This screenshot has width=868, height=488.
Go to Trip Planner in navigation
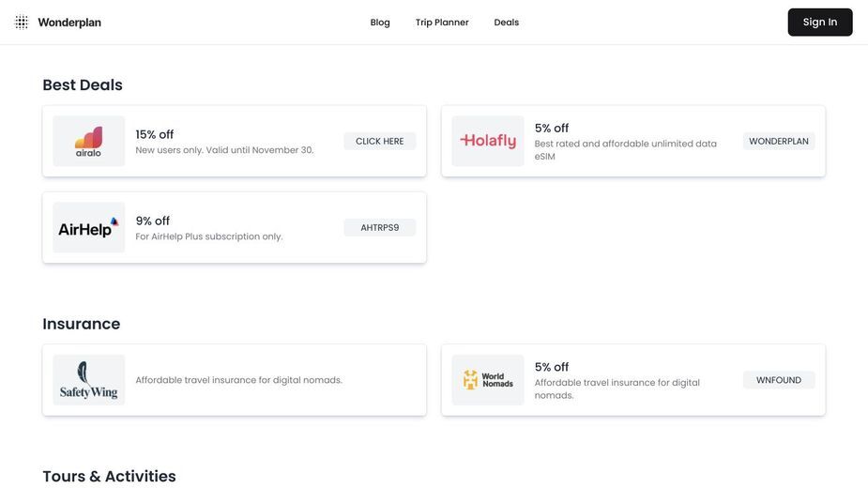point(442,23)
